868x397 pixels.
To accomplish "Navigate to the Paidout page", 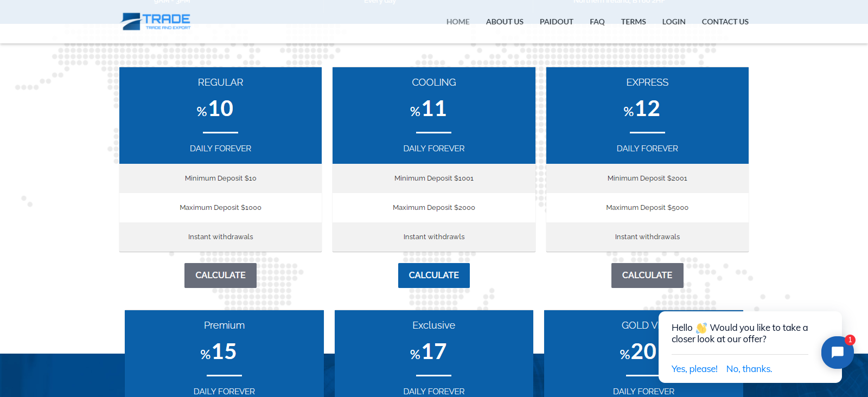I will pos(556,22).
